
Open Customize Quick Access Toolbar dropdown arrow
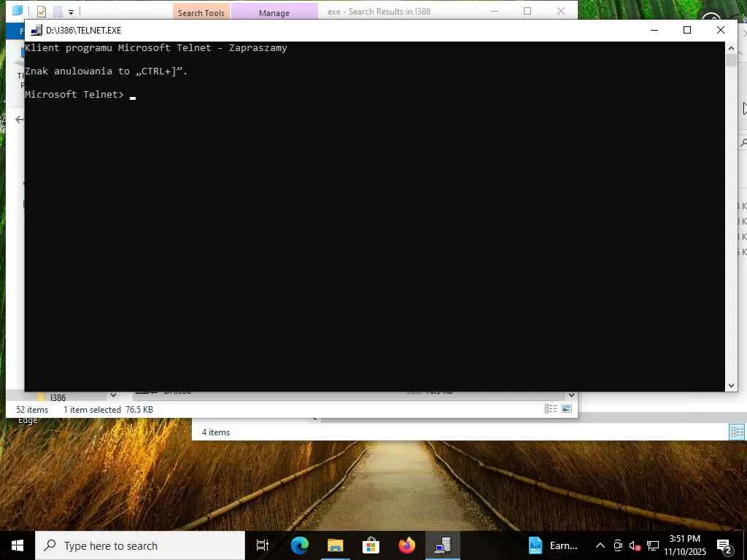[x=71, y=12]
